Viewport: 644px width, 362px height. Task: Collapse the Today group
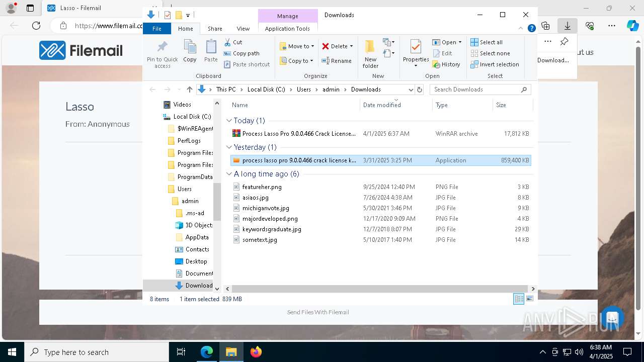pyautogui.click(x=229, y=121)
